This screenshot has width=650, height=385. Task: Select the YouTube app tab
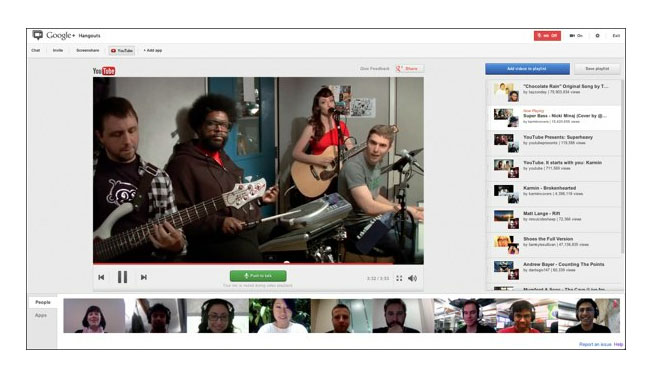(122, 51)
